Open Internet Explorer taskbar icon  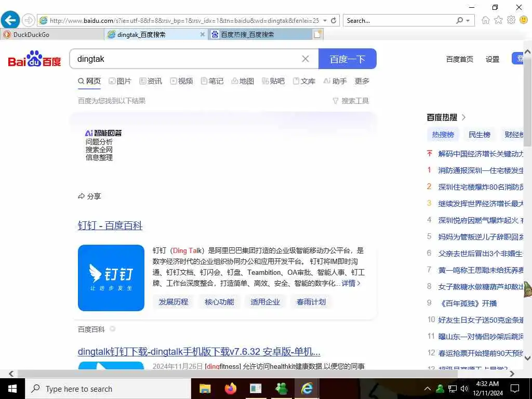307,389
